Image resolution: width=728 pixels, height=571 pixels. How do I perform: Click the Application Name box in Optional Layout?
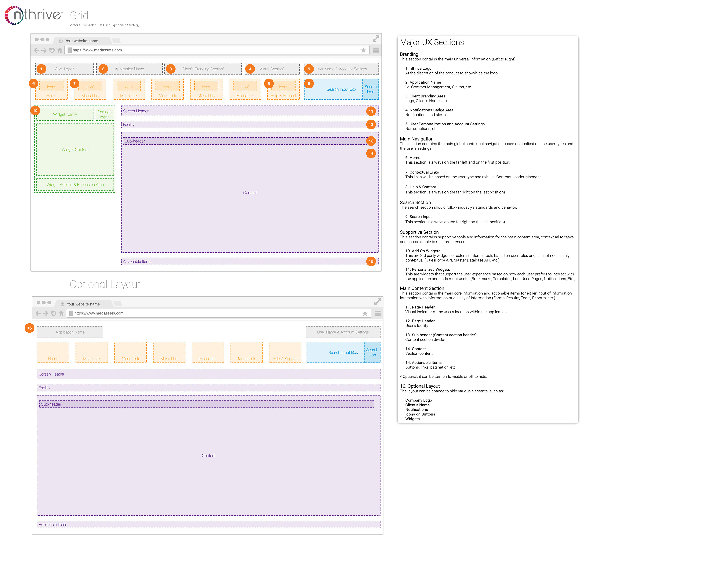[x=70, y=332]
